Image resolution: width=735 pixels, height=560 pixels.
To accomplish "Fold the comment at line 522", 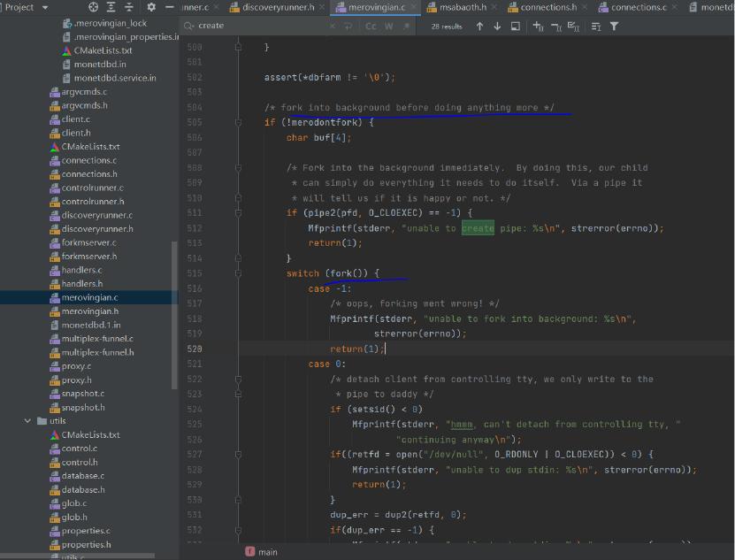I will tap(238, 379).
